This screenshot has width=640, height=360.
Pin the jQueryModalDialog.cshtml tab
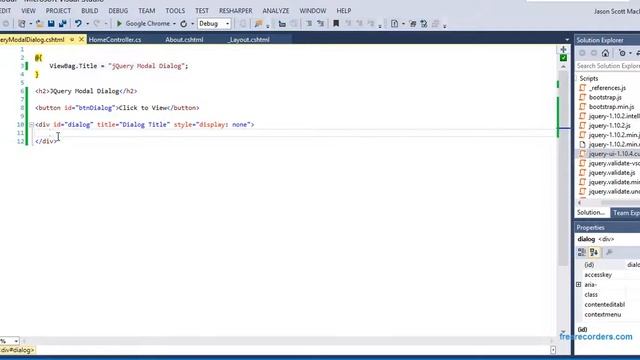[x=72, y=40]
